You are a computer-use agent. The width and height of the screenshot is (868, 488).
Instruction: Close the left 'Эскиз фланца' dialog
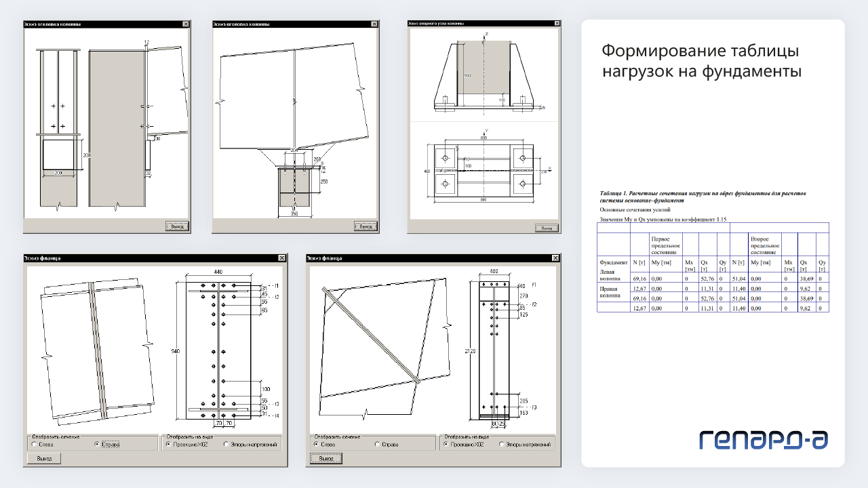(x=282, y=258)
